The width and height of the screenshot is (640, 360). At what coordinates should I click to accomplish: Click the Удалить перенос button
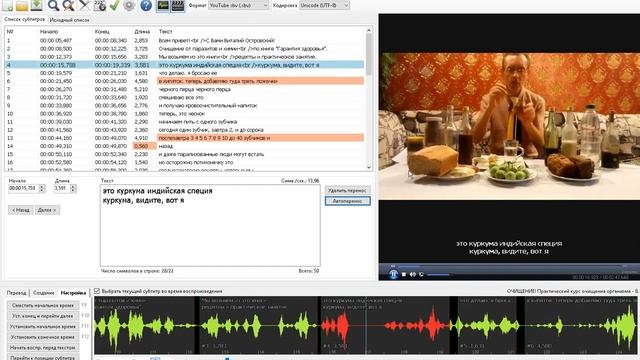[347, 190]
